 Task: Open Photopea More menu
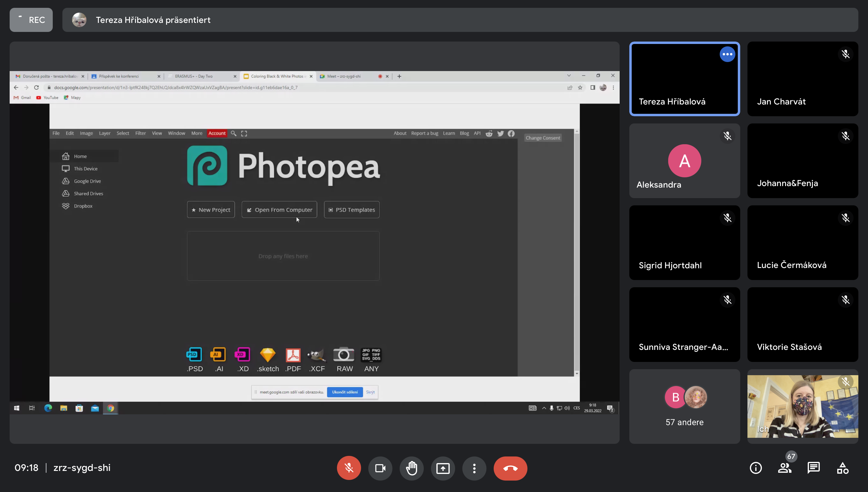(197, 133)
